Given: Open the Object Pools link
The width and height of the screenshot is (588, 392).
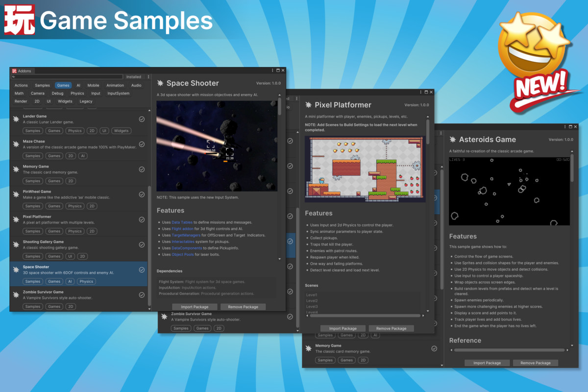Looking at the screenshot, I should [x=182, y=254].
